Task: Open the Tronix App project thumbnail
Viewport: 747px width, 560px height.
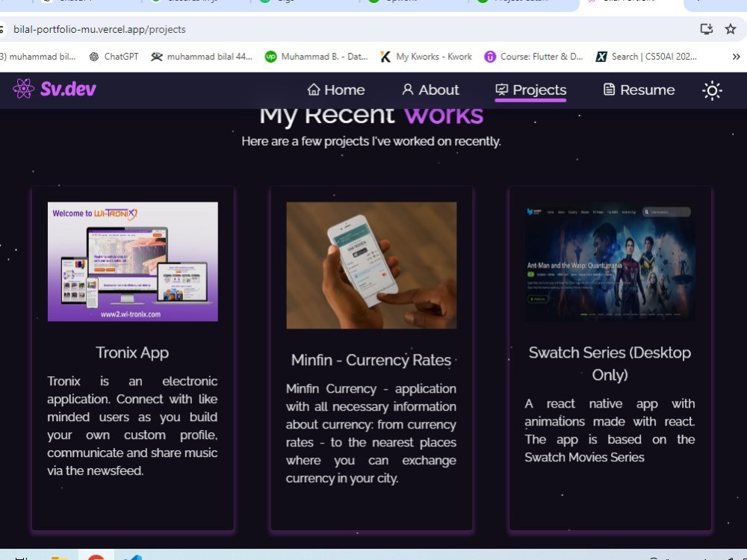Action: pyautogui.click(x=133, y=261)
